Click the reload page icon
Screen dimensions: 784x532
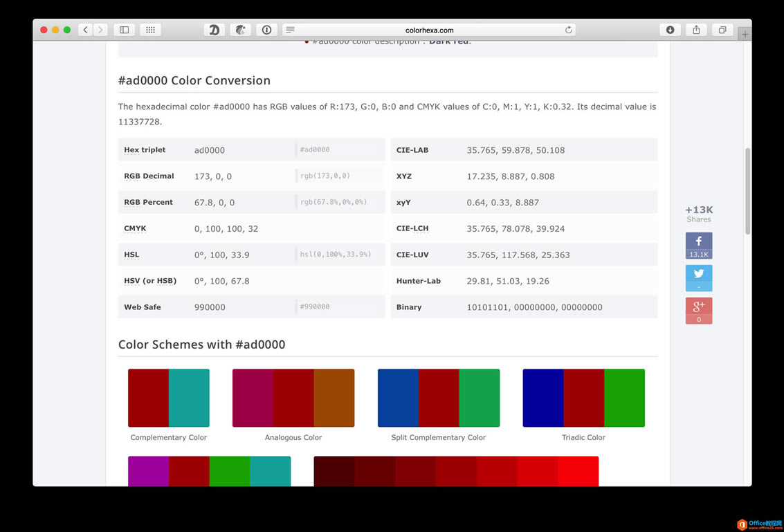569,30
